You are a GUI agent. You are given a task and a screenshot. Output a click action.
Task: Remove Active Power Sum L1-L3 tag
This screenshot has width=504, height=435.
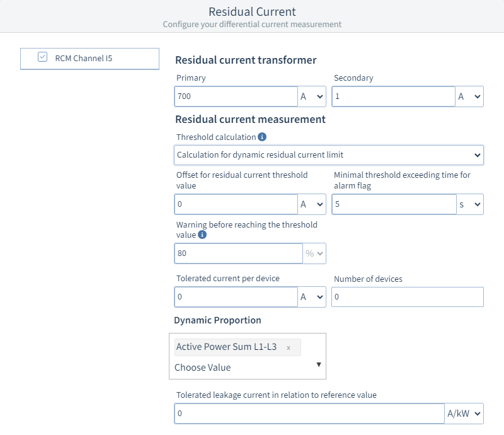point(289,347)
